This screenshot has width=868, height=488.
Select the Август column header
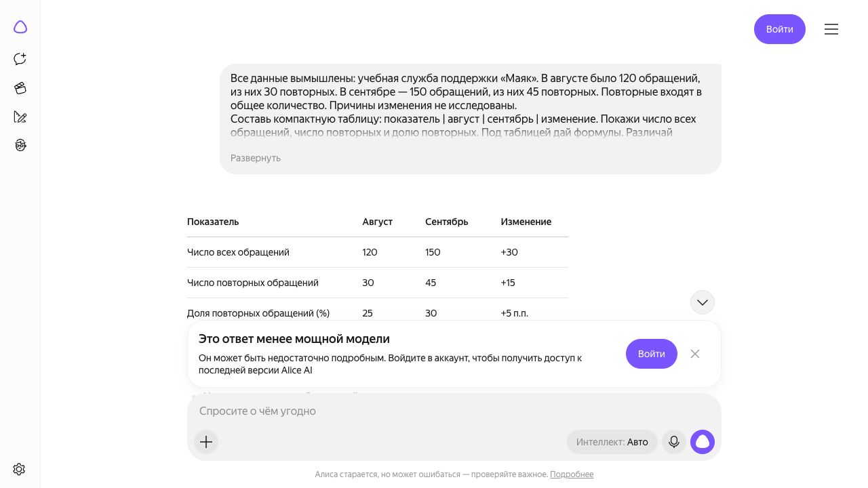click(x=378, y=222)
